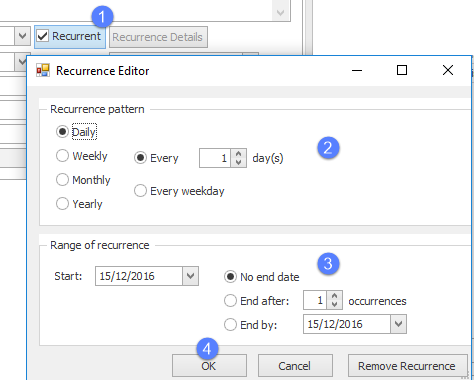This screenshot has width=474, height=380.
Task: Choose the Every N day(s) option
Action: pos(140,158)
